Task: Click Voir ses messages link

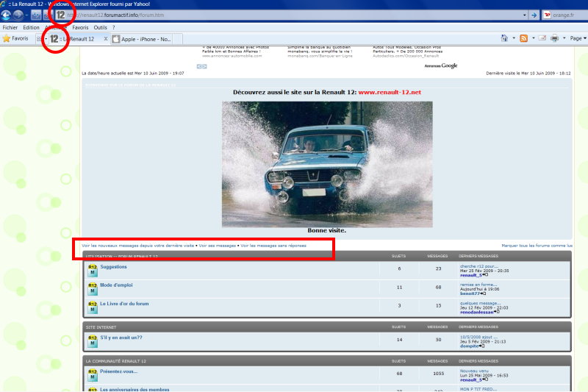Action: tap(217, 246)
